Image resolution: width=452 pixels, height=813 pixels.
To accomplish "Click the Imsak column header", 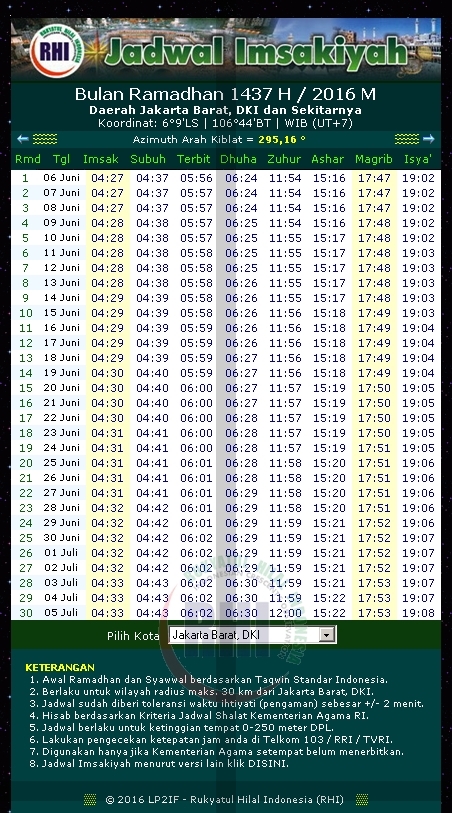I will pos(101,159).
